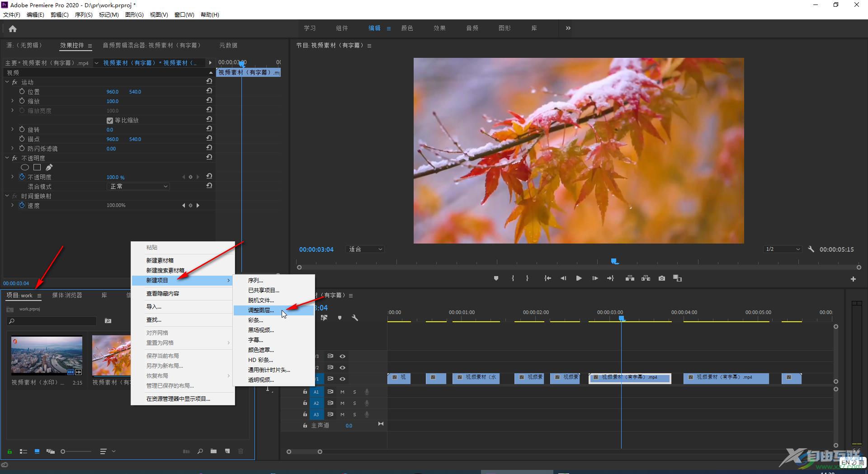
Task: Play the program monitor video
Action: coord(579,278)
